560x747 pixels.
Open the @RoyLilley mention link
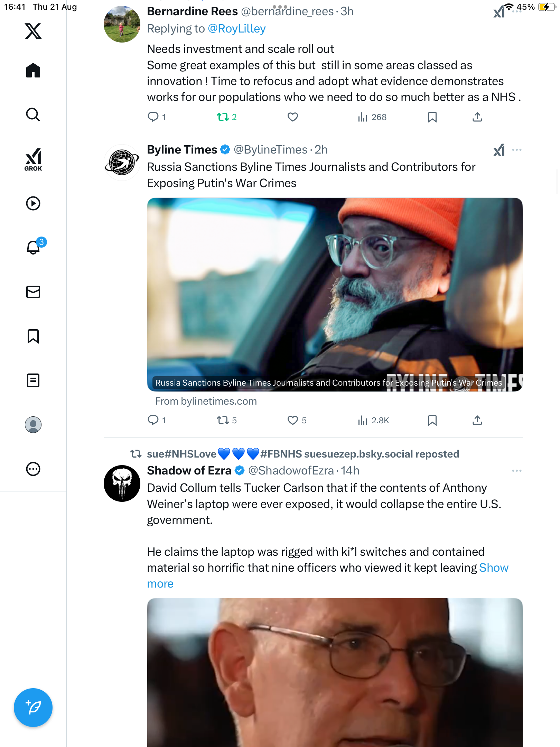click(236, 29)
